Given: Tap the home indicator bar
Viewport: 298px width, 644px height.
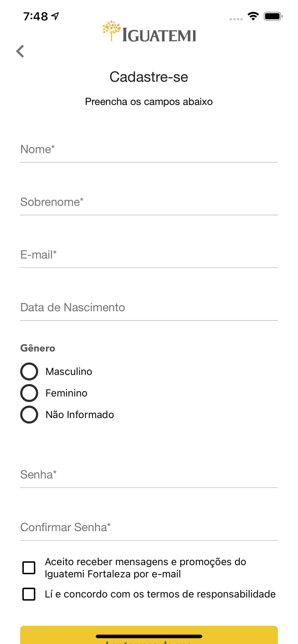Looking at the screenshot, I should 149,636.
